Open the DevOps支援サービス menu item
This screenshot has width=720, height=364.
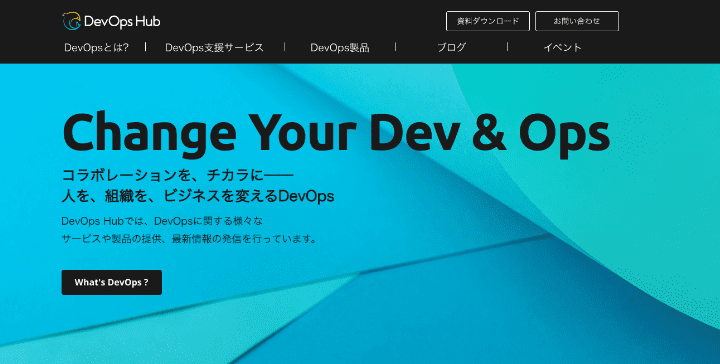tap(214, 47)
